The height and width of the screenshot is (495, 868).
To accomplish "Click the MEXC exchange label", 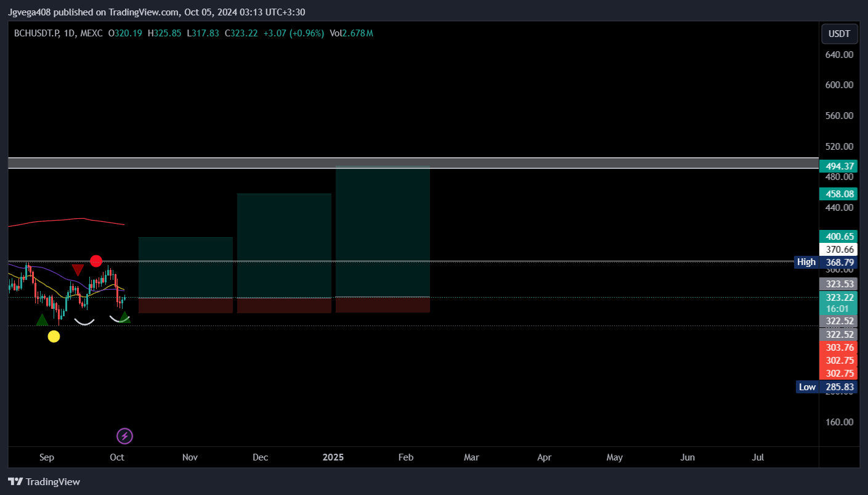I will [91, 33].
